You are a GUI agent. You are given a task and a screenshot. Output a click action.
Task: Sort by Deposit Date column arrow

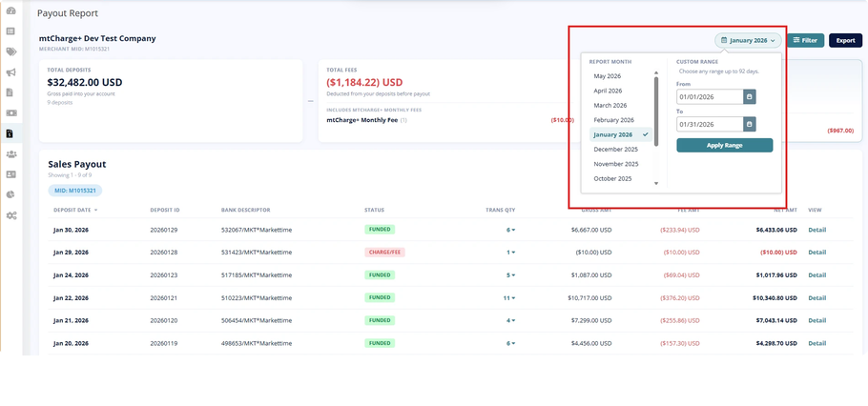(95, 211)
